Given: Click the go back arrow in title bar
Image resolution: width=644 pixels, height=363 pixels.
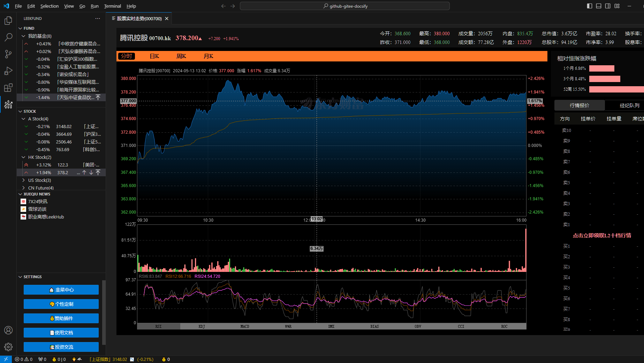Looking at the screenshot, I should pyautogui.click(x=223, y=6).
